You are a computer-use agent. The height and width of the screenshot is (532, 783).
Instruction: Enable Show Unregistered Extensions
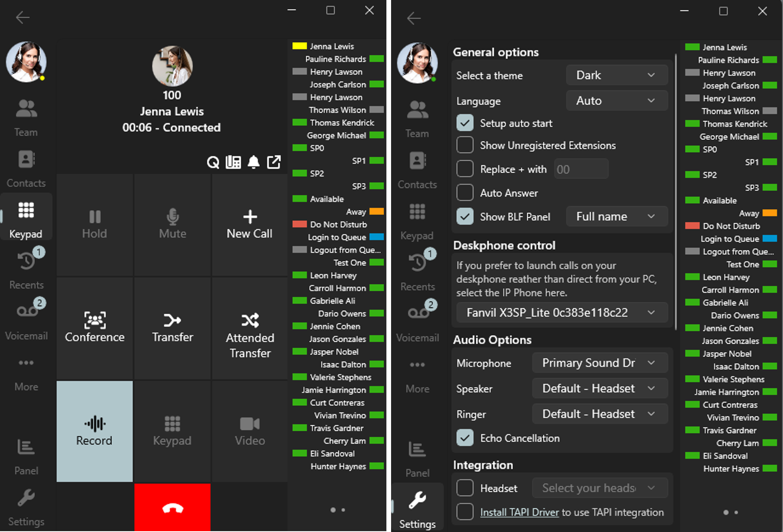[x=465, y=145]
